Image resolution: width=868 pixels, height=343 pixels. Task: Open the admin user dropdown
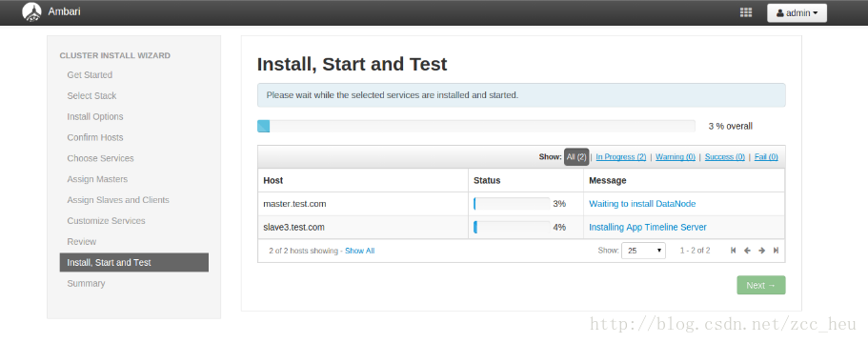click(x=797, y=12)
